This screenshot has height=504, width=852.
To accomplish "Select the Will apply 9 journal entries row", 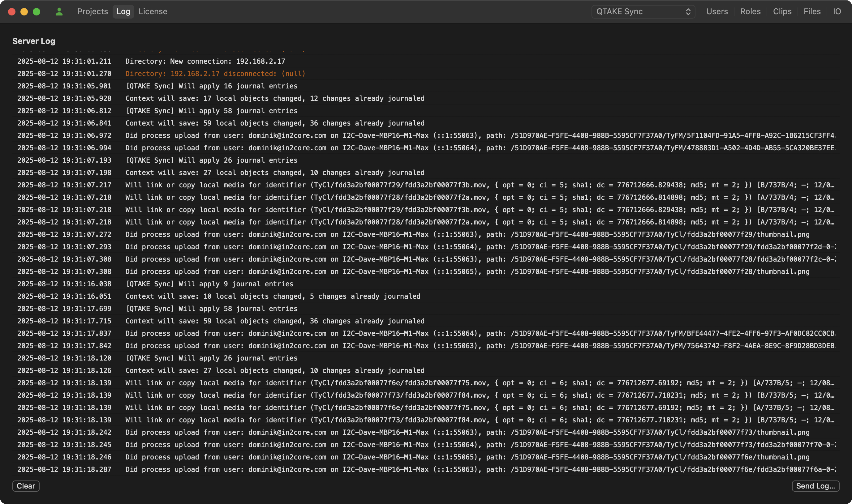I will click(209, 284).
